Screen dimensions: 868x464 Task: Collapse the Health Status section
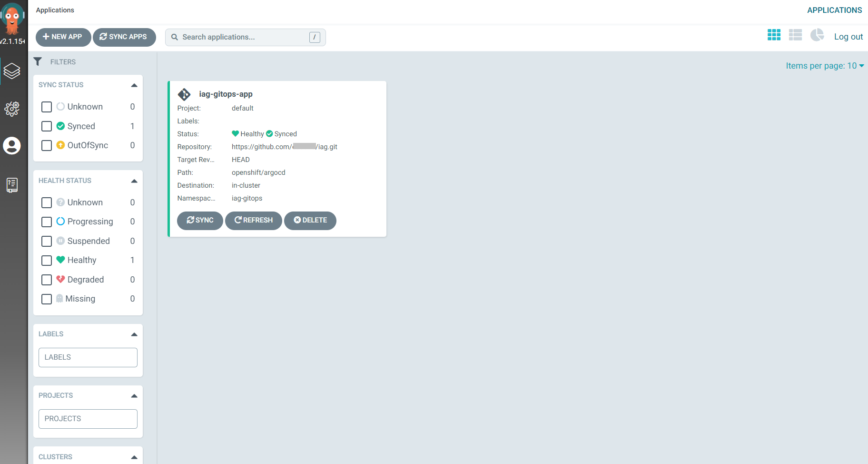click(134, 181)
